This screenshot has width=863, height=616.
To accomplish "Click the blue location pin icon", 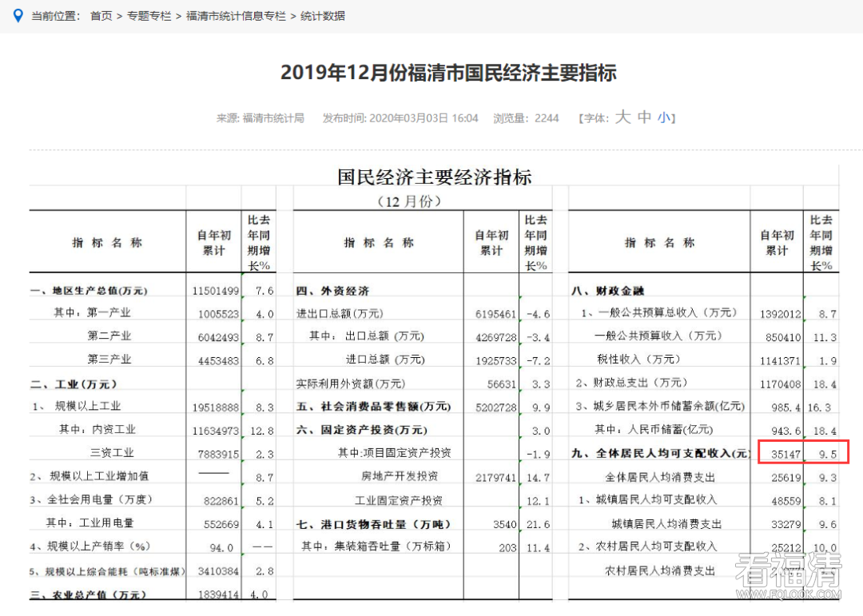I will click(x=18, y=16).
